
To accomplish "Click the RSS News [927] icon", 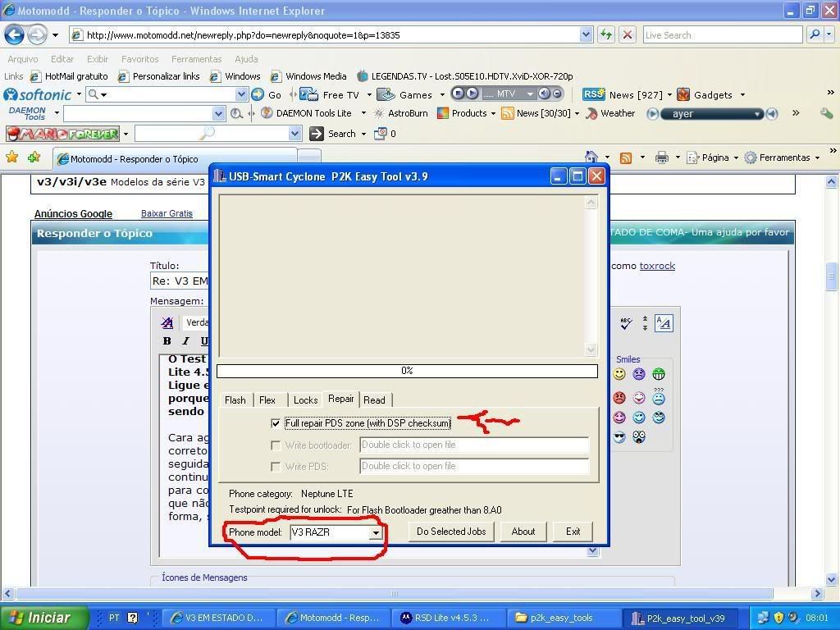I will point(594,94).
